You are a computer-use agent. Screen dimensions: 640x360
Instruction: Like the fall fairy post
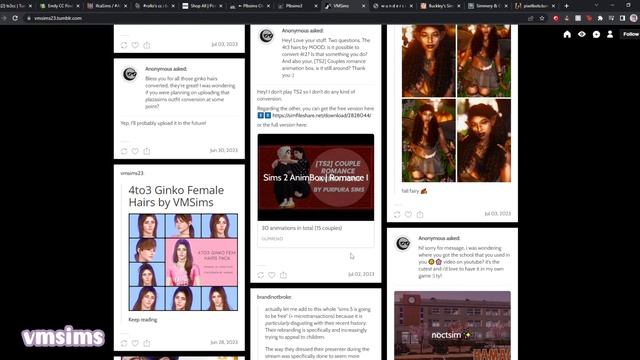pyautogui.click(x=409, y=214)
